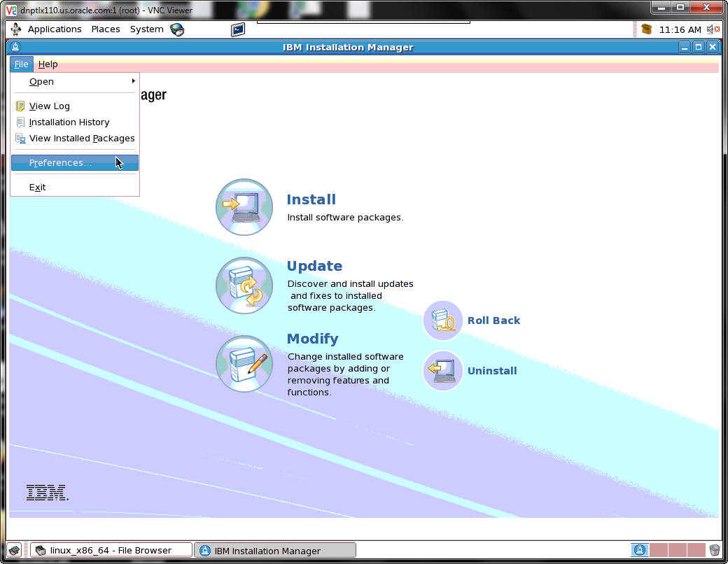Viewport: 728px width, 564px height.
Task: Click the Installation Manager title bar icon
Action: coord(15,47)
